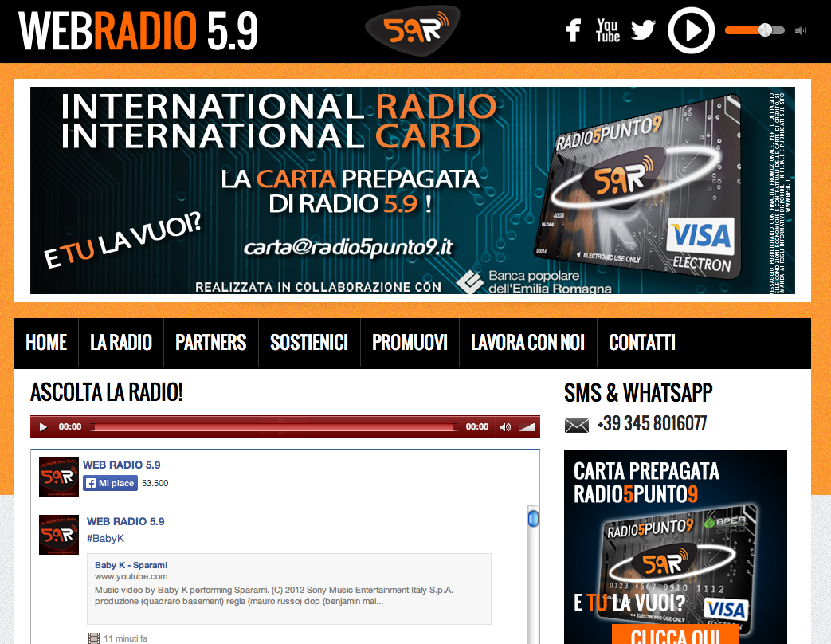Open the Facebook icon in the header
The height and width of the screenshot is (644, 831).
click(573, 31)
